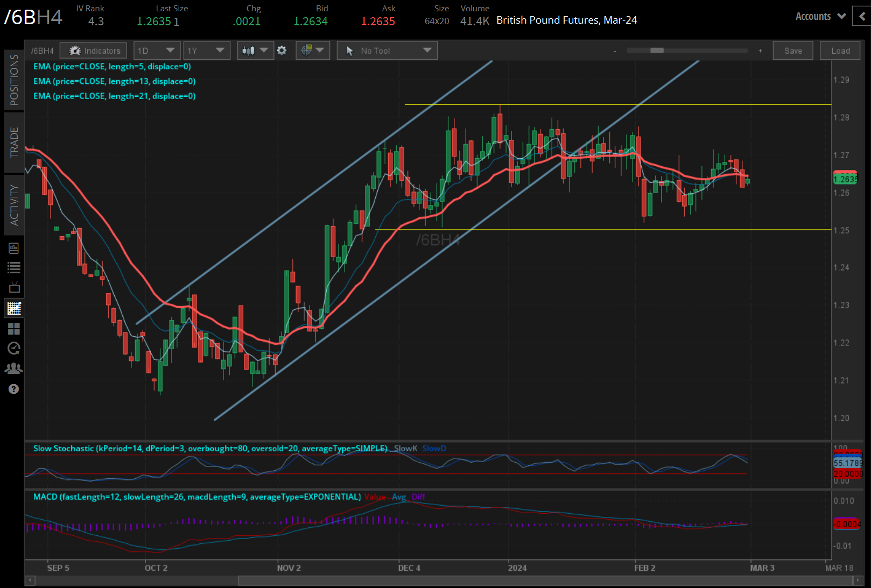The width and height of the screenshot is (871, 588).
Task: Collapse panel with the left chevron arrow
Action: click(x=862, y=17)
